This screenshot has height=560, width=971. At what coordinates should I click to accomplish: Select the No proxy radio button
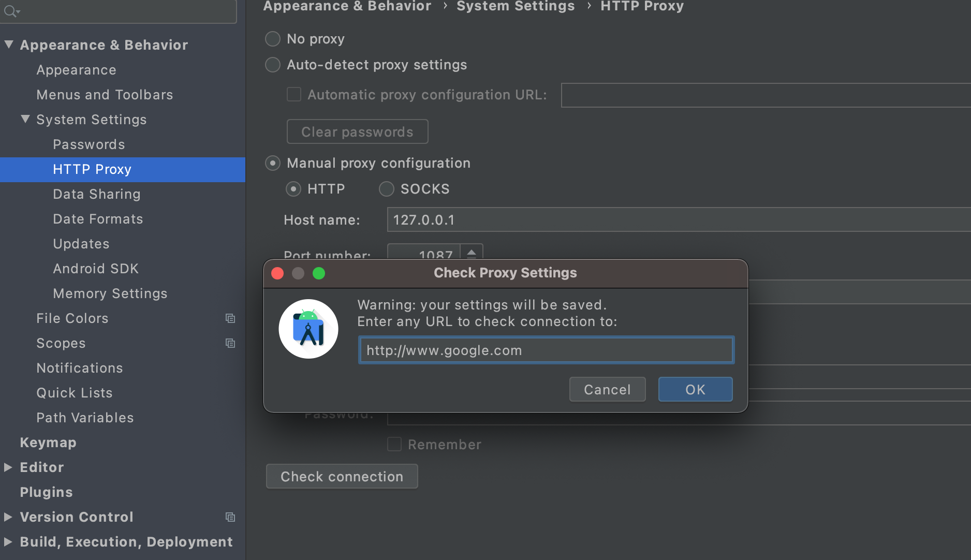(x=273, y=39)
